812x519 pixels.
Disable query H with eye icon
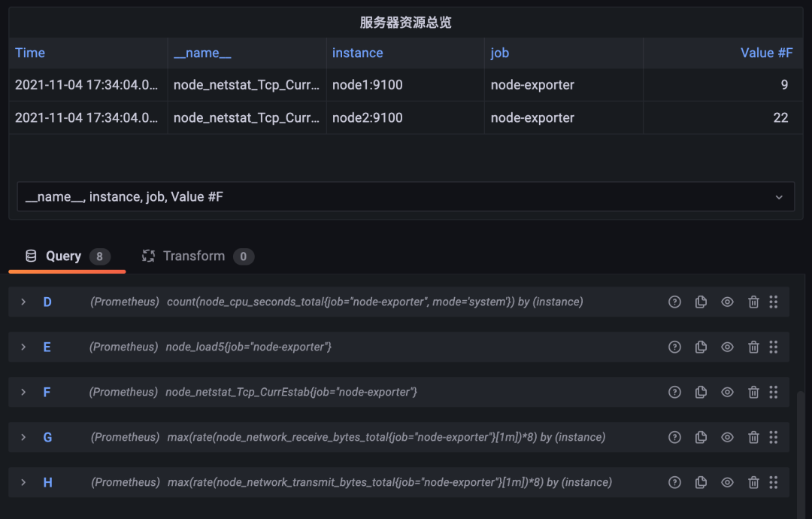tap(727, 482)
